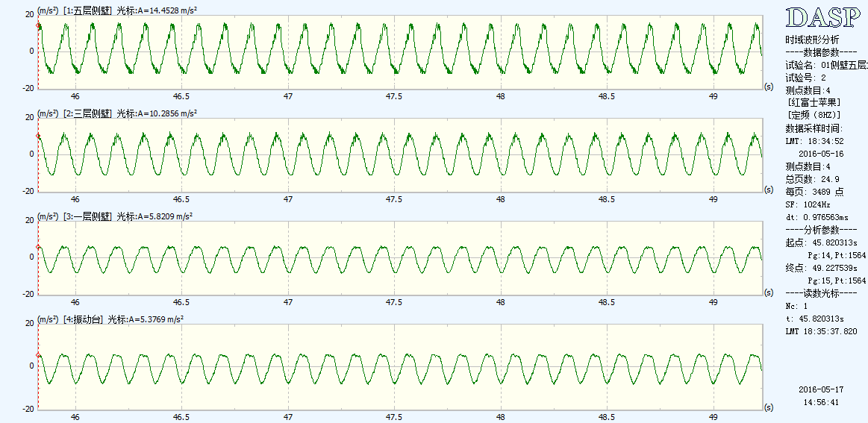Click the [红富士苹果] note

point(814,102)
